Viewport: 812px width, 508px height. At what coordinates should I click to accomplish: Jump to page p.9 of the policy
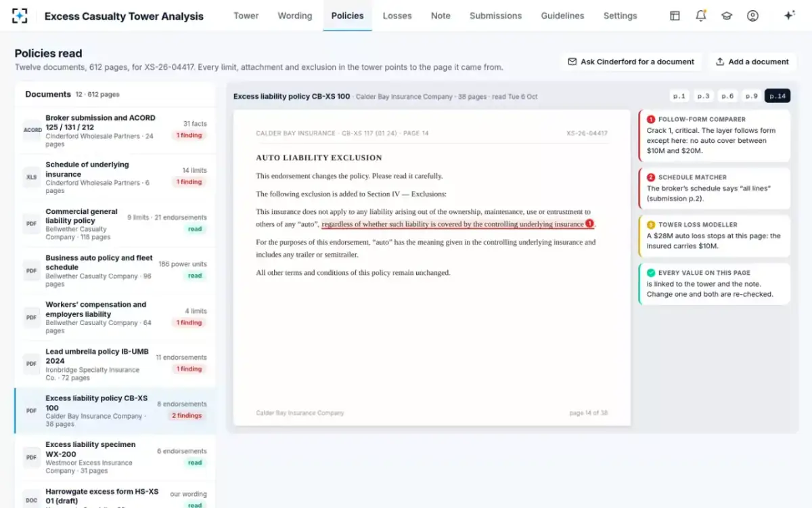(x=752, y=96)
